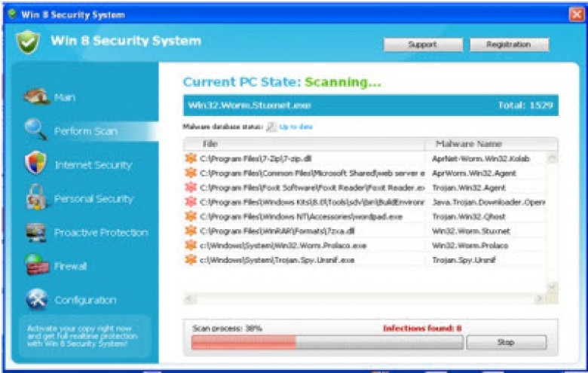Screen dimensions: 588x373
Task: Click the scan progress bar
Action: pos(327,342)
